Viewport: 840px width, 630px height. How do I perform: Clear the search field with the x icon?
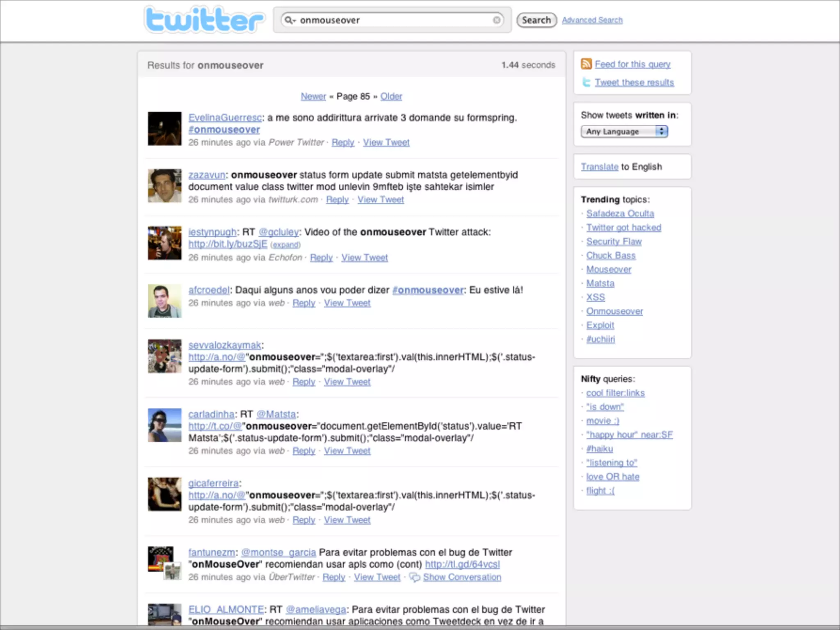[496, 20]
